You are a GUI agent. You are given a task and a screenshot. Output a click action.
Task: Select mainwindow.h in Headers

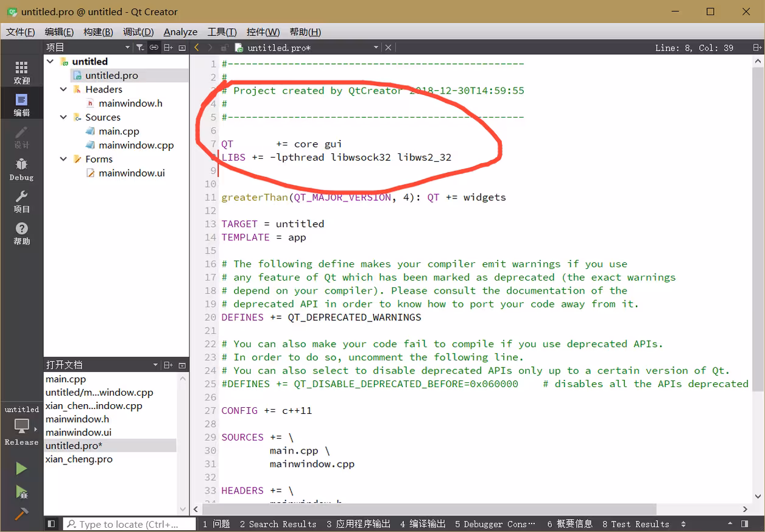(130, 103)
